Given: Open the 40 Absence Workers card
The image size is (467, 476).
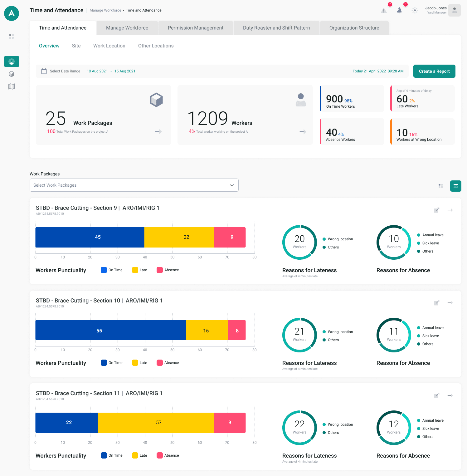Looking at the screenshot, I should click(352, 132).
